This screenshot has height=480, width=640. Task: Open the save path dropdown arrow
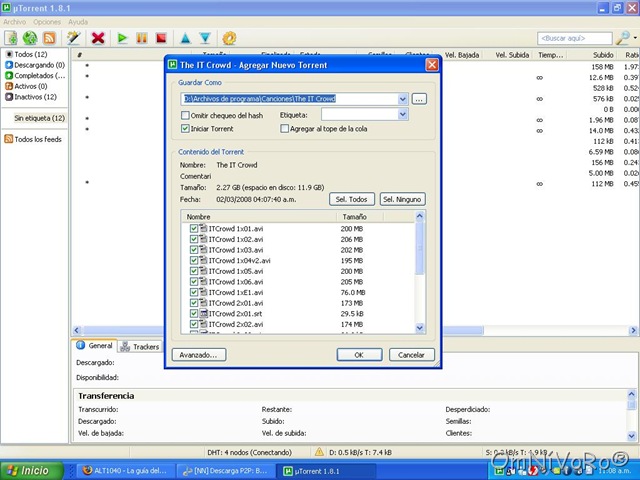click(402, 99)
